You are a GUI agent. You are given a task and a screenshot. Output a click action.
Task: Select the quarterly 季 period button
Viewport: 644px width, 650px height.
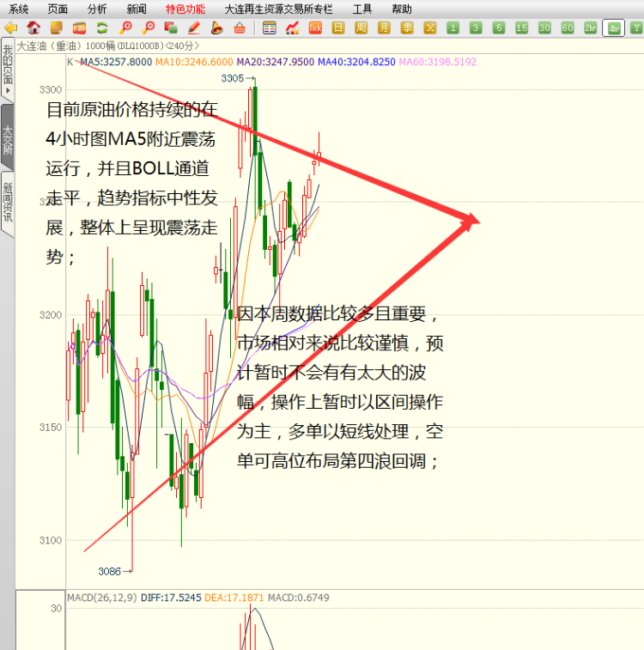click(407, 28)
